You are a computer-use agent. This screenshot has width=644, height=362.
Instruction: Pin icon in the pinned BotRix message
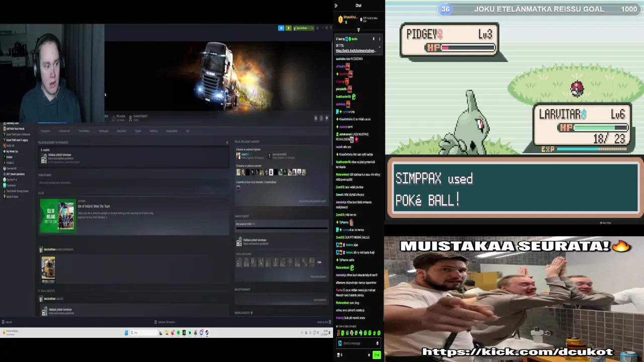pyautogui.click(x=373, y=39)
